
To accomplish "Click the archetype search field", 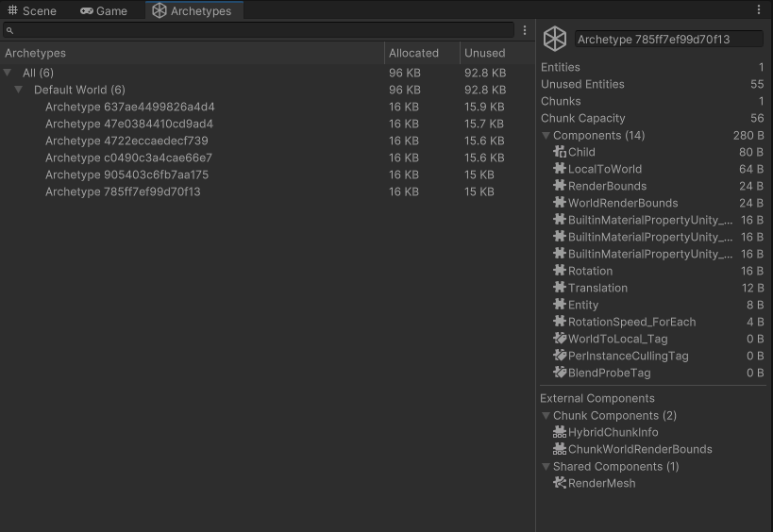I will click(x=259, y=30).
